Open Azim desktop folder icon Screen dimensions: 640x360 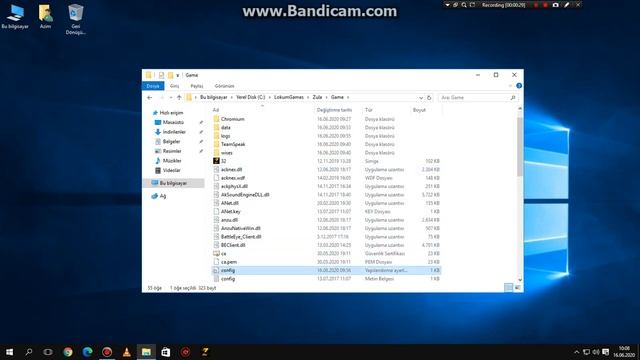[45, 17]
